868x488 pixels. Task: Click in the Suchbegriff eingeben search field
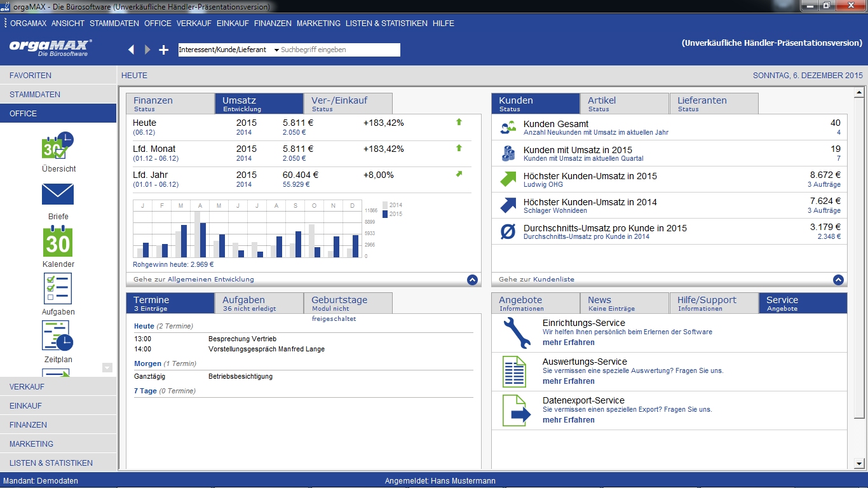[340, 50]
